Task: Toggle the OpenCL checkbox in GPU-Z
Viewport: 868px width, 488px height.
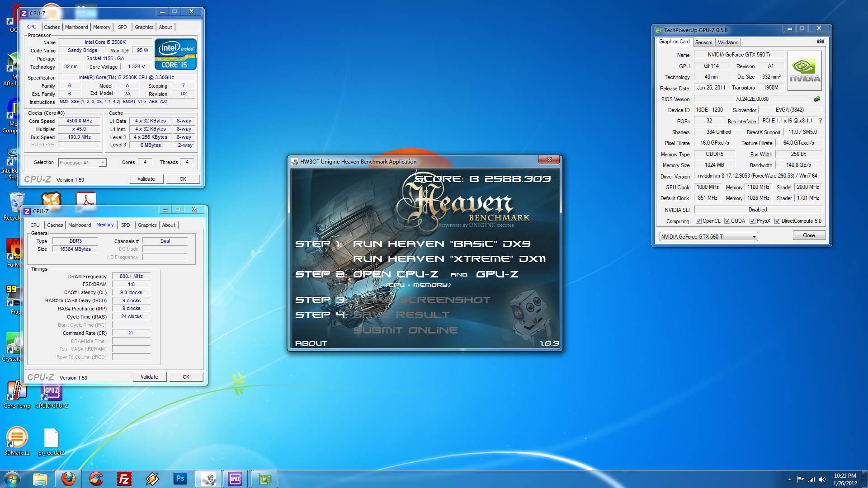Action: pyautogui.click(x=698, y=221)
